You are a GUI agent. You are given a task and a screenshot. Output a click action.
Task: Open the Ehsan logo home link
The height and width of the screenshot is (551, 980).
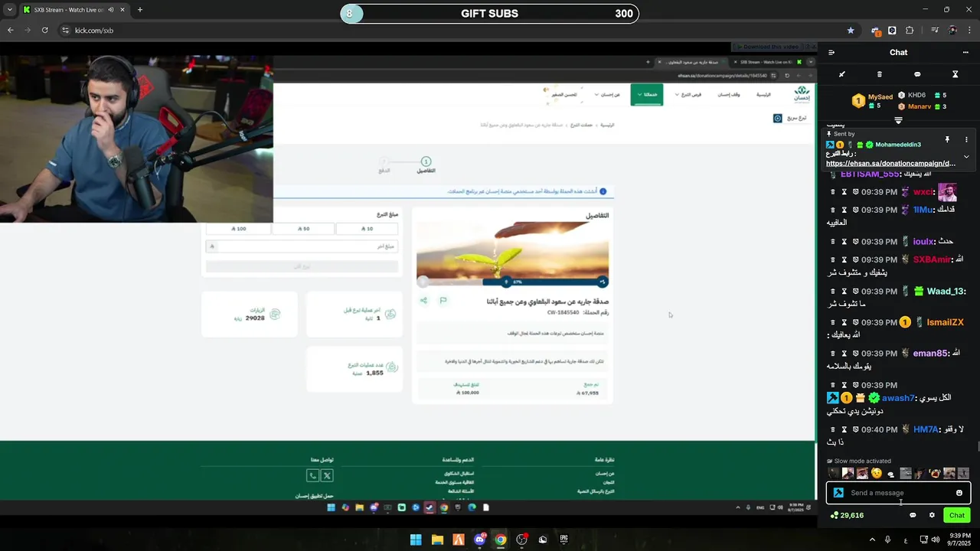click(x=802, y=94)
